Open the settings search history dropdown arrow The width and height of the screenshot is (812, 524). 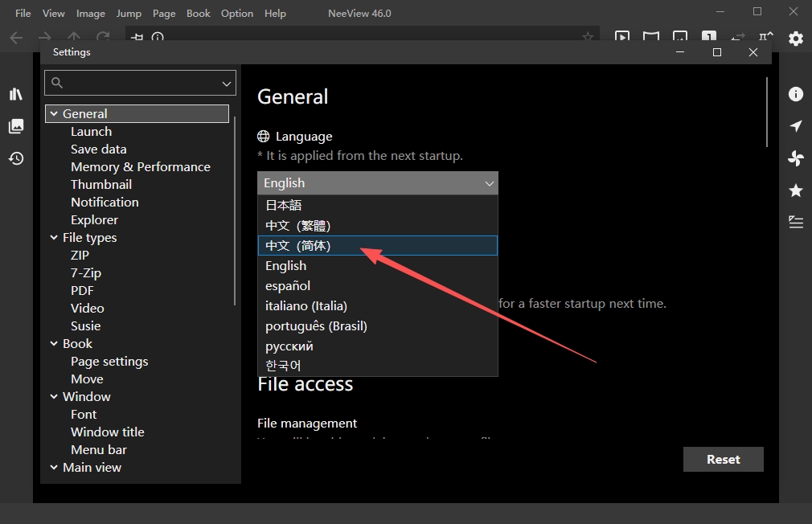(x=226, y=84)
